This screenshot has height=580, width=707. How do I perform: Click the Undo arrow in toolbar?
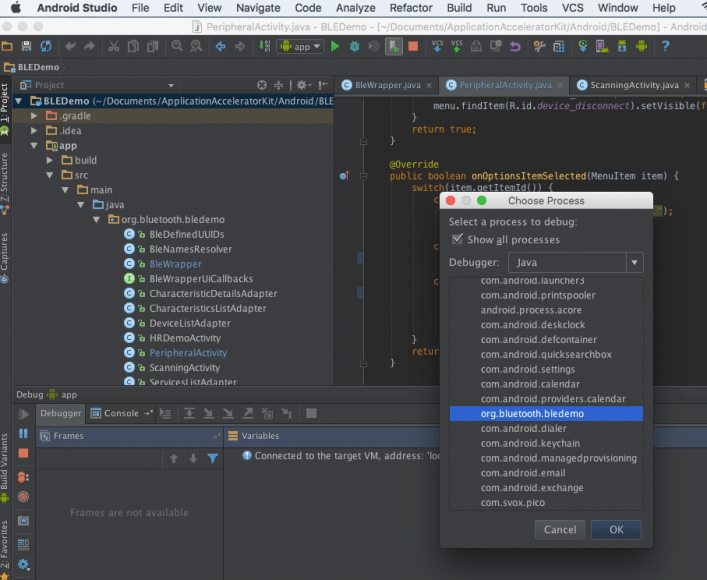70,46
